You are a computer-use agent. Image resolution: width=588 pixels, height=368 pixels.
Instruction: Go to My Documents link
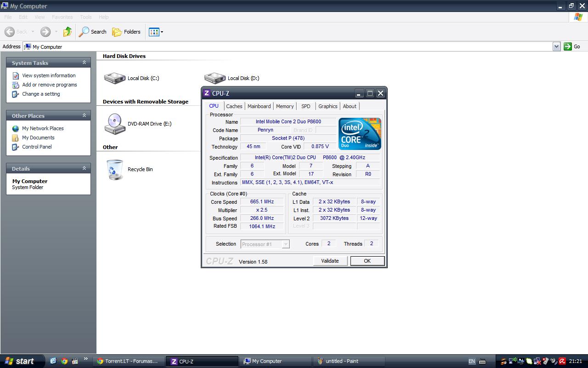(38, 138)
